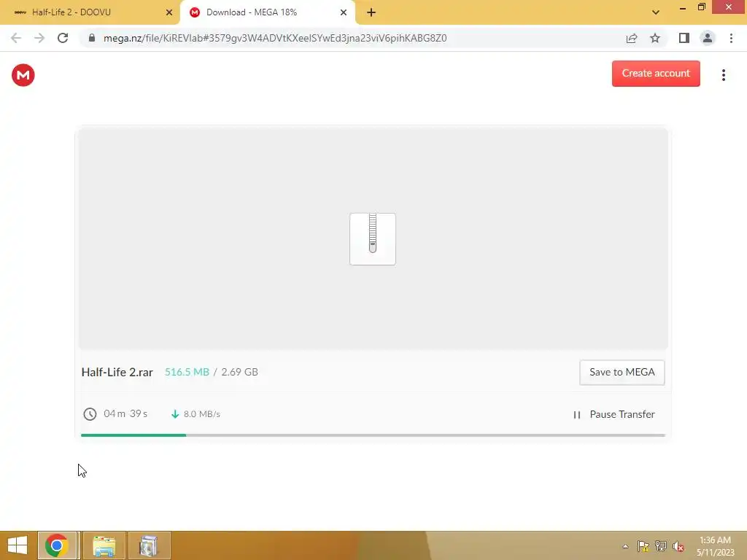Minimize the Chrome window
Image resolution: width=747 pixels, height=560 pixels.
683,8
